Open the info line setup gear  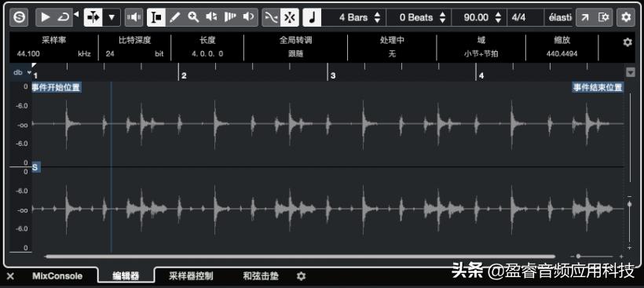628,42
